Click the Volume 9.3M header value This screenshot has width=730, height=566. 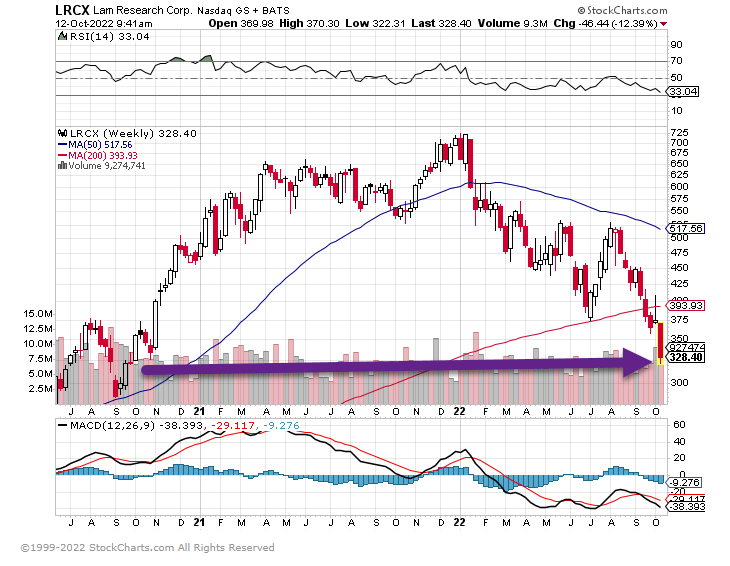512,23
